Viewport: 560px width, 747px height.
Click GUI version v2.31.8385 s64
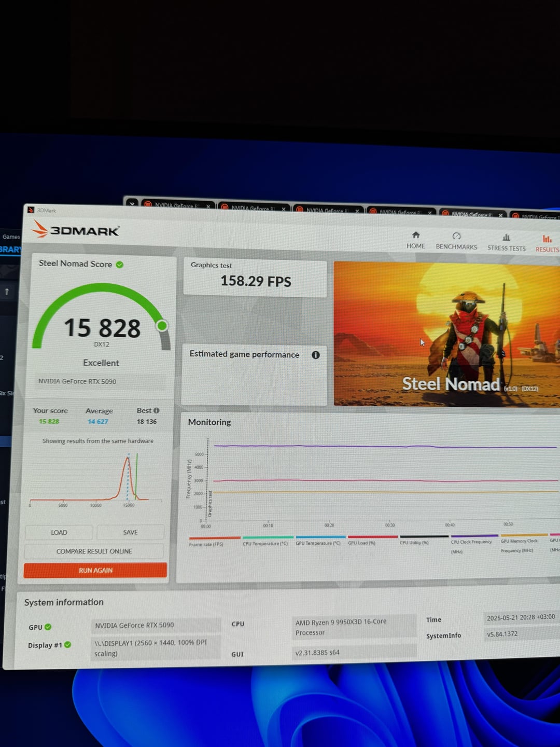354,652
